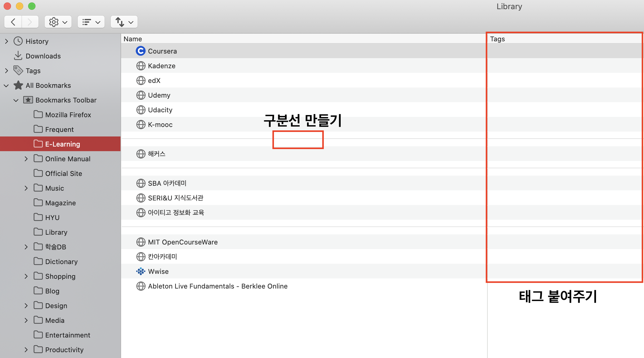Click the Mozilla Firefox folder icon
Image resolution: width=644 pixels, height=358 pixels.
(38, 114)
